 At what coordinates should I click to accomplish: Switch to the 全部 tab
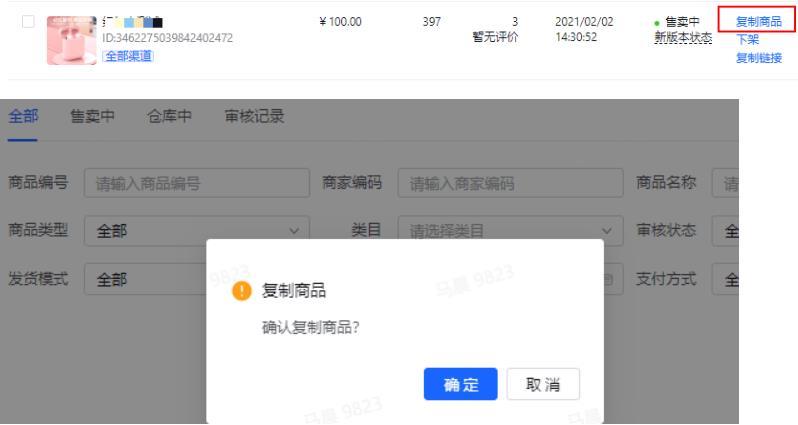pyautogui.click(x=24, y=117)
